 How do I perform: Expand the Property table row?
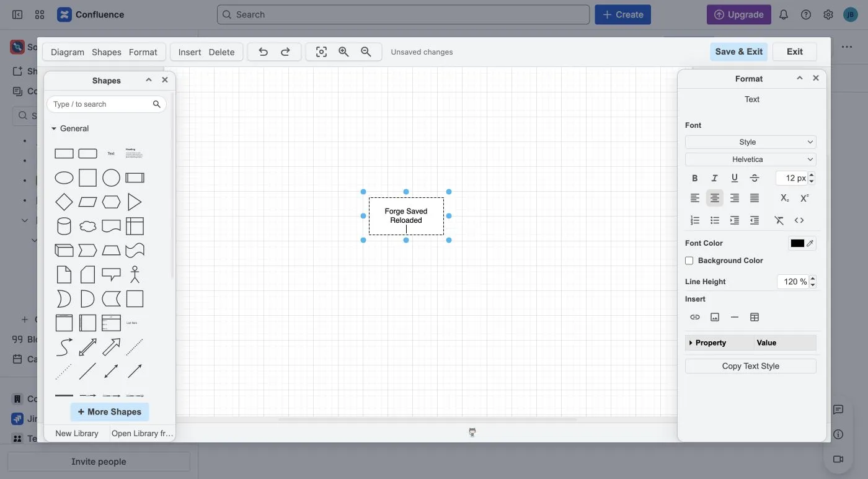coord(691,342)
